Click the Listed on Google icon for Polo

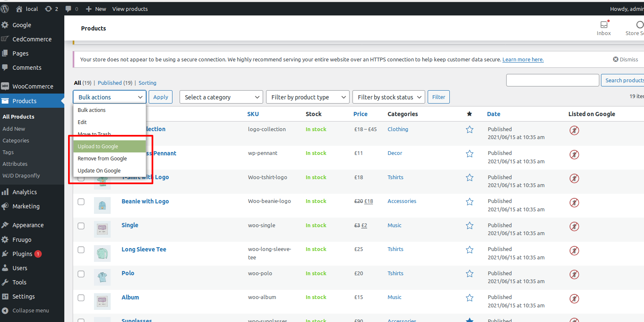click(574, 275)
